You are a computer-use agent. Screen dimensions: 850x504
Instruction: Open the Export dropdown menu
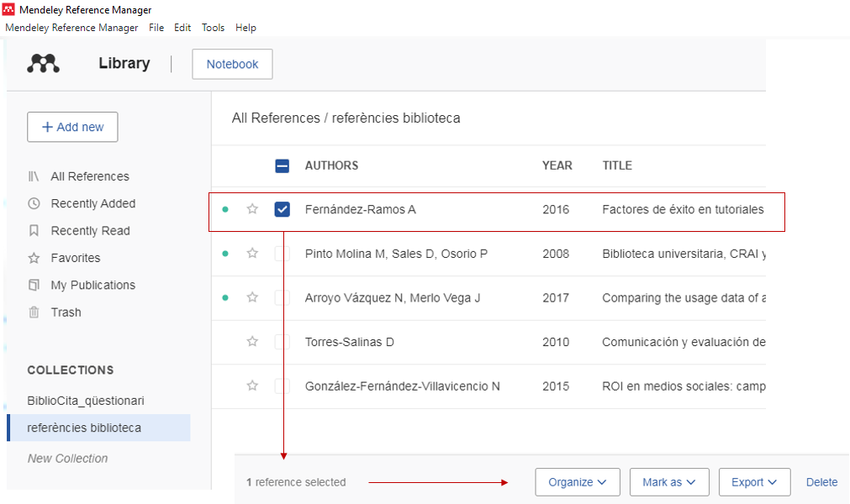coord(754,482)
